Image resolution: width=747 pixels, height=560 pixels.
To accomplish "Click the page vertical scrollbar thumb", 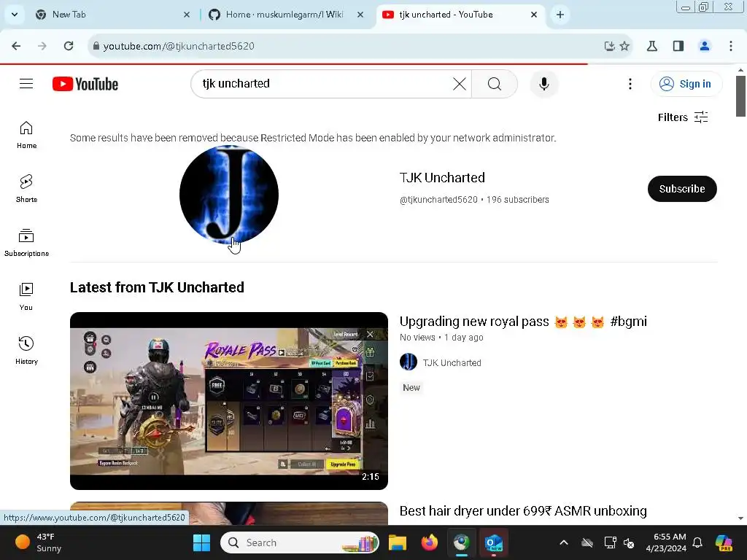I will click(x=740, y=96).
